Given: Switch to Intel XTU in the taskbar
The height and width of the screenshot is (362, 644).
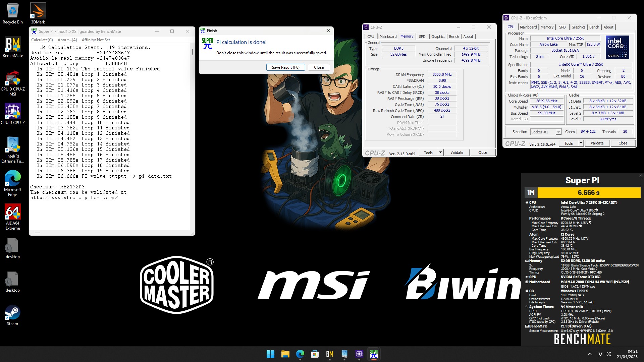Looking at the screenshot, I should 344,354.
